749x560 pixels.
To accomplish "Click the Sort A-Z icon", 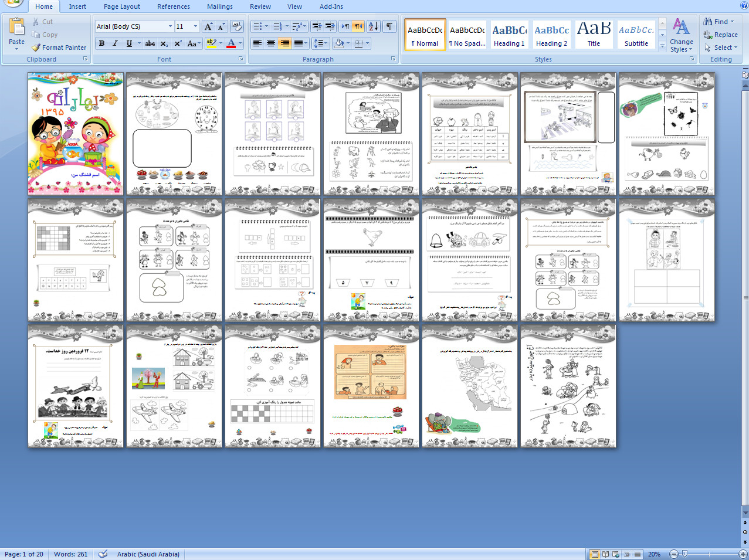I will (x=373, y=26).
